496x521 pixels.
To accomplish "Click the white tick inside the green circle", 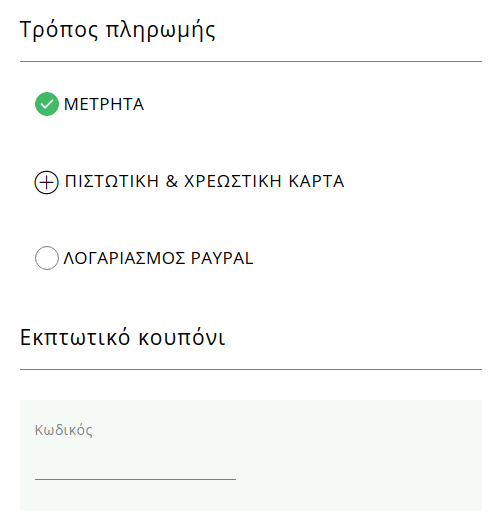I will click(x=47, y=104).
